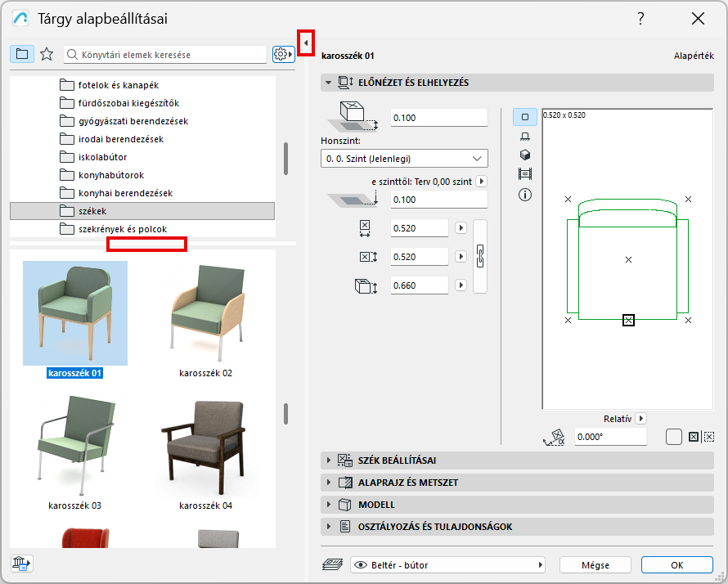The height and width of the screenshot is (584, 728).
Task: Open the library manager icon at bottom left
Action: tap(21, 563)
